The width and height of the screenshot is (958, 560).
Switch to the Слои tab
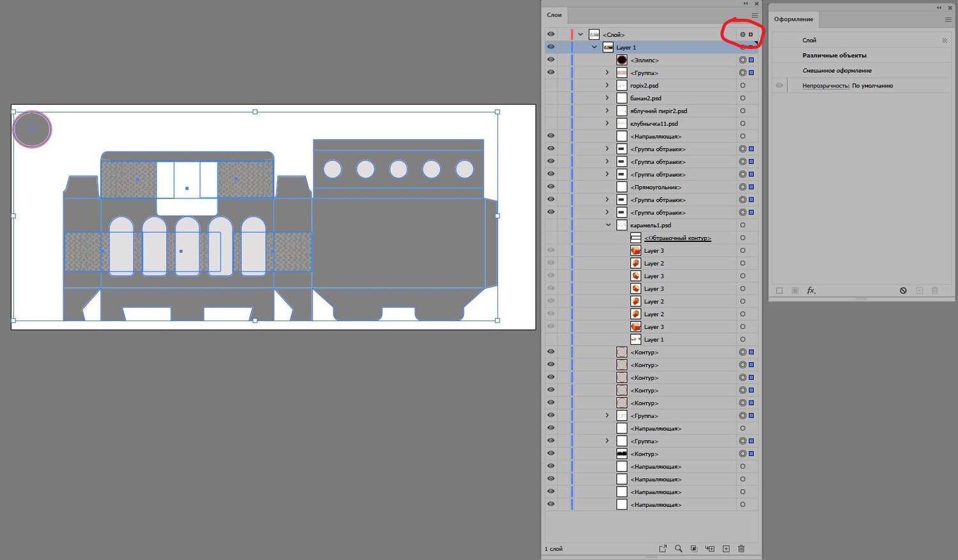(554, 15)
